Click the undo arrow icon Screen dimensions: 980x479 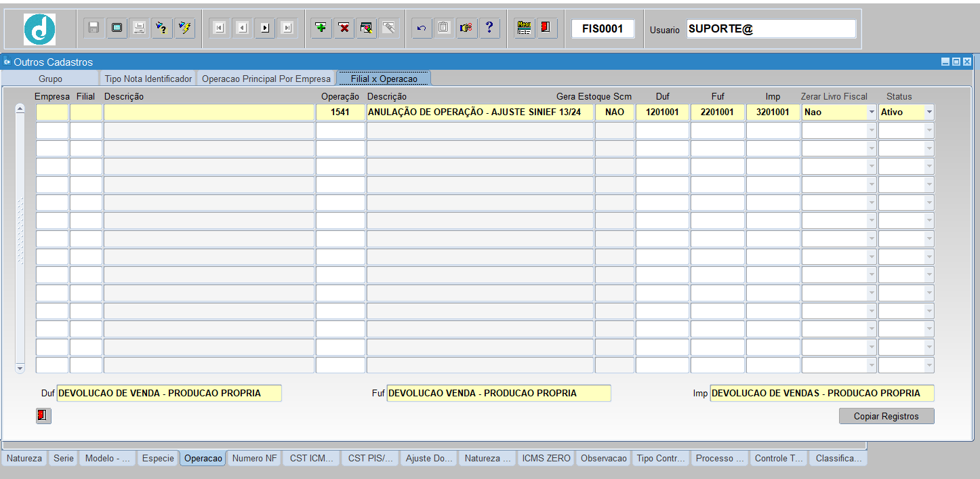pos(422,28)
